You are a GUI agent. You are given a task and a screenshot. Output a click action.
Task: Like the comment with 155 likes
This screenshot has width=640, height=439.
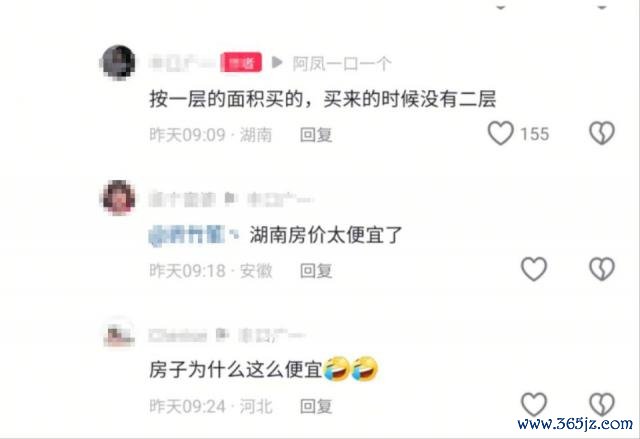(500, 133)
